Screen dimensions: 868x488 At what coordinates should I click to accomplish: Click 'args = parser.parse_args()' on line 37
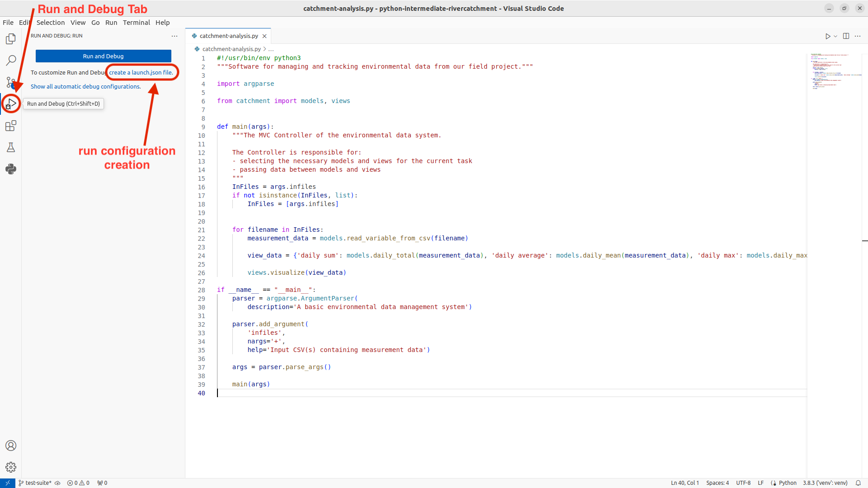pos(282,367)
